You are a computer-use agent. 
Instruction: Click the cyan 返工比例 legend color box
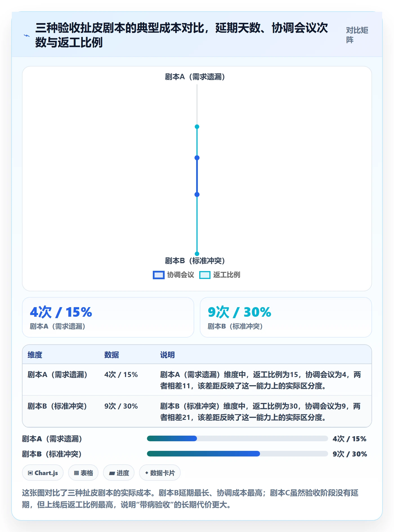pos(205,275)
